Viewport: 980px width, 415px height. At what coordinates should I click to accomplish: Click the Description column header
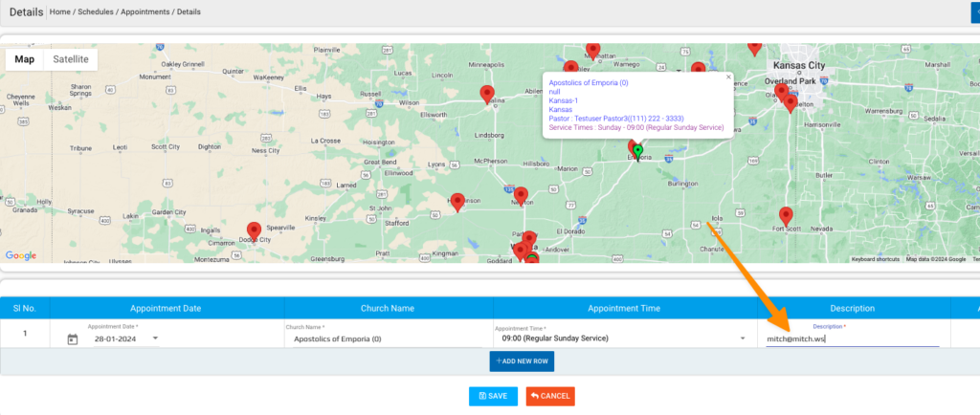click(x=852, y=308)
